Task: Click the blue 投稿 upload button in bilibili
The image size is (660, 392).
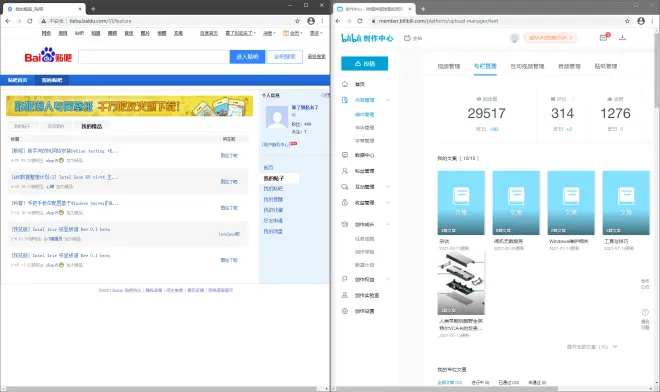Action: tap(365, 64)
